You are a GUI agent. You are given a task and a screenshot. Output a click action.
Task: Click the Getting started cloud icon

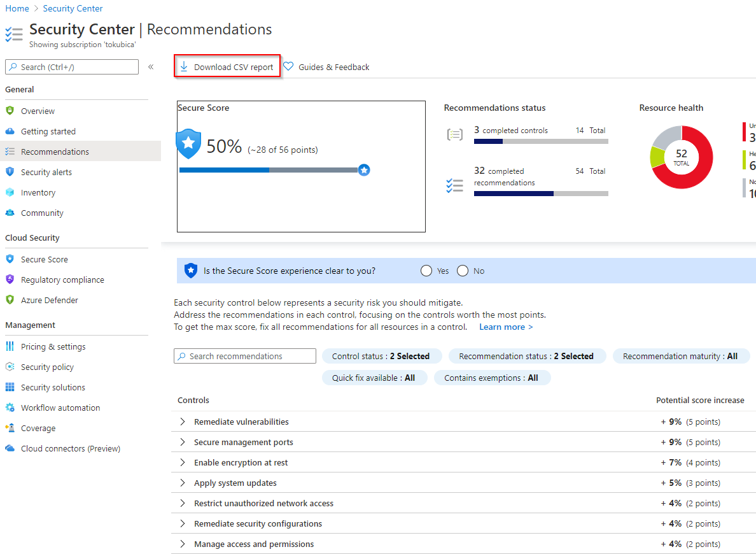pyautogui.click(x=10, y=131)
